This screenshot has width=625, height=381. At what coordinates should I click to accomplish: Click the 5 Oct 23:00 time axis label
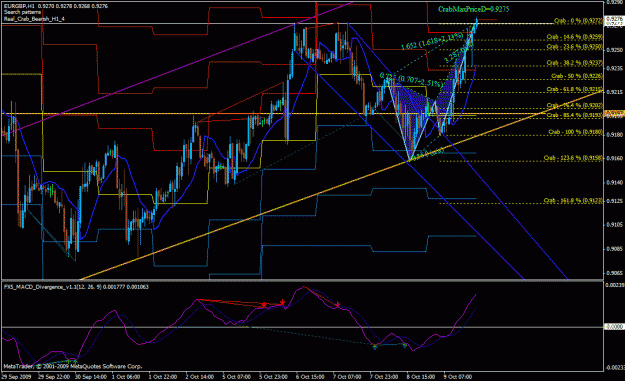[x=273, y=377]
